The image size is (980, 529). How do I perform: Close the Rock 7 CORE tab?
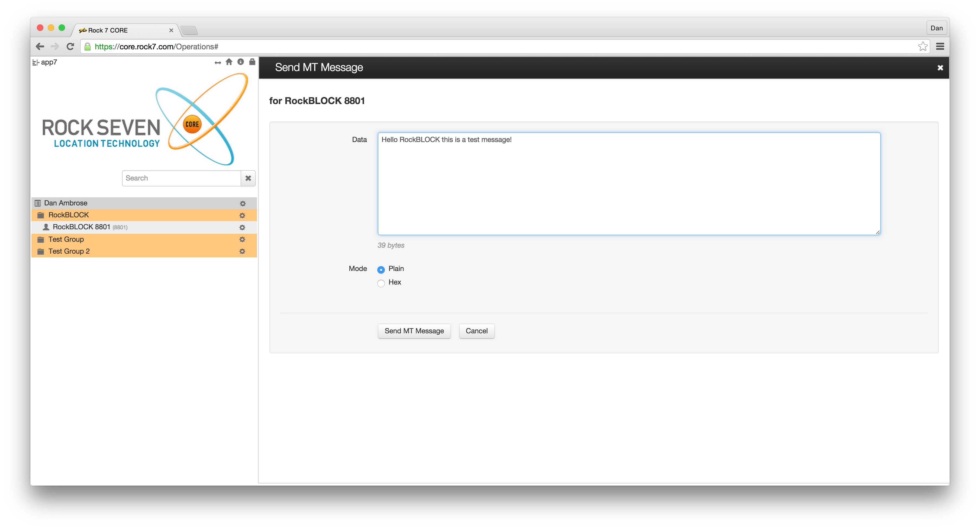pyautogui.click(x=171, y=30)
